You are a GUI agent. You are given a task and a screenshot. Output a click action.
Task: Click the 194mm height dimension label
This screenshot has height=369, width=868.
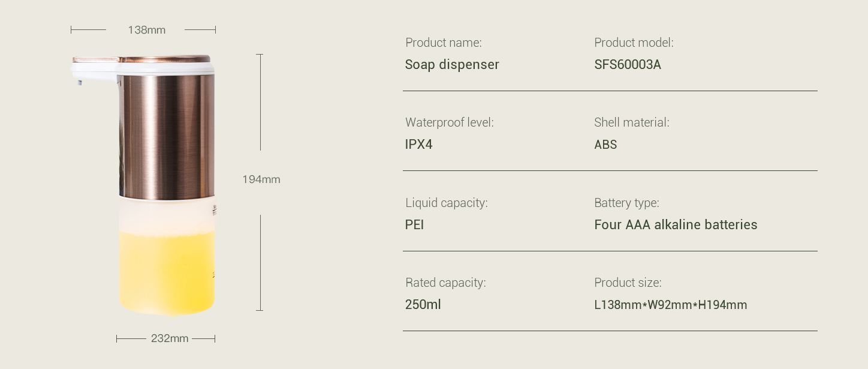click(x=261, y=179)
